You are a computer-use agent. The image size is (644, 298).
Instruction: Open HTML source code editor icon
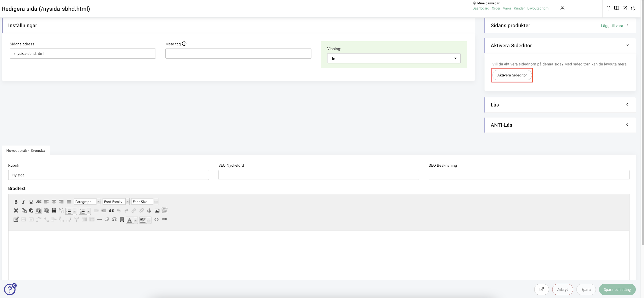(x=156, y=219)
